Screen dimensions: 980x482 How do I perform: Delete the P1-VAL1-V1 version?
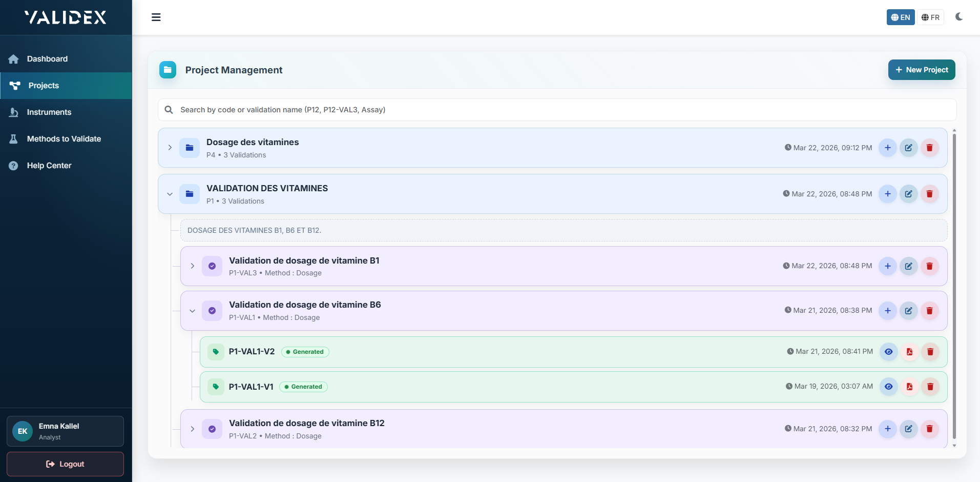point(930,387)
